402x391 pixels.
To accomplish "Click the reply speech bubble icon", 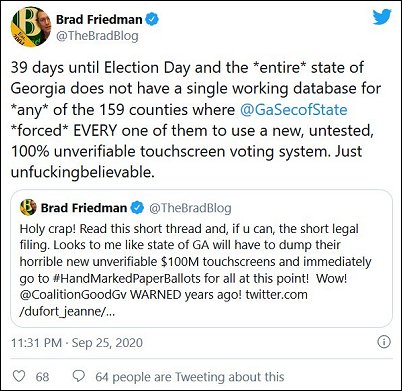I will (x=79, y=376).
